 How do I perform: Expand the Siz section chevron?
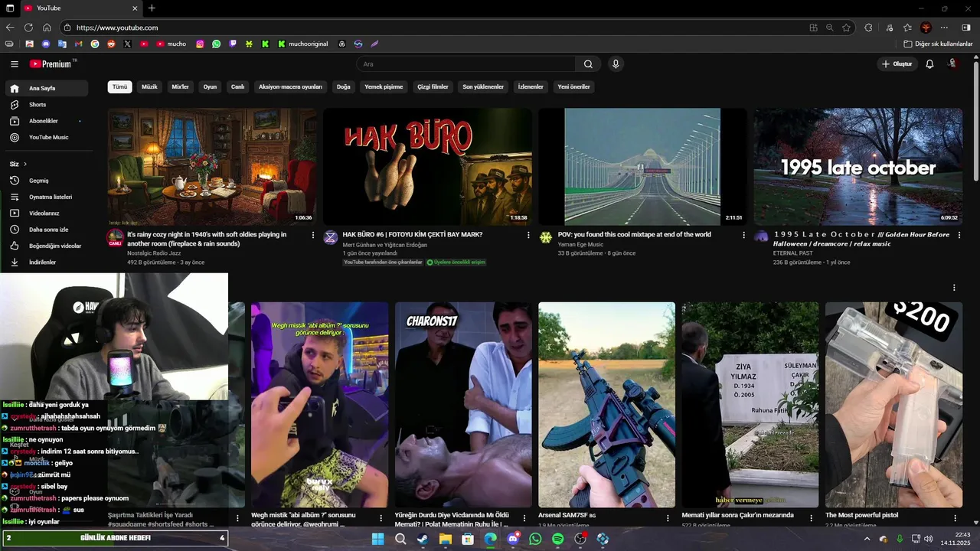[24, 164]
